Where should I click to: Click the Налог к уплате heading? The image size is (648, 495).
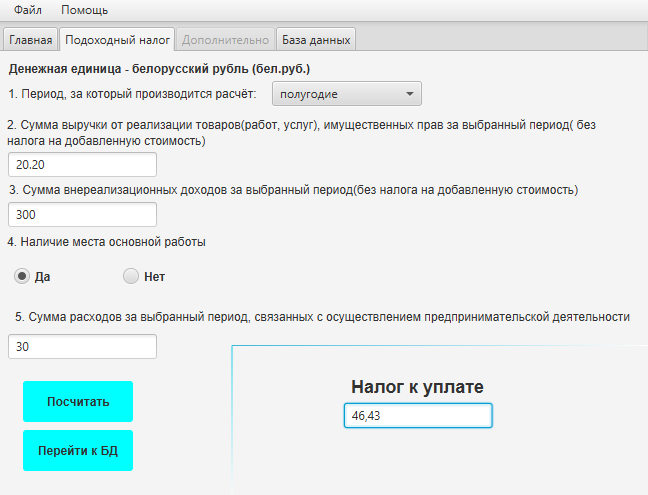click(417, 387)
